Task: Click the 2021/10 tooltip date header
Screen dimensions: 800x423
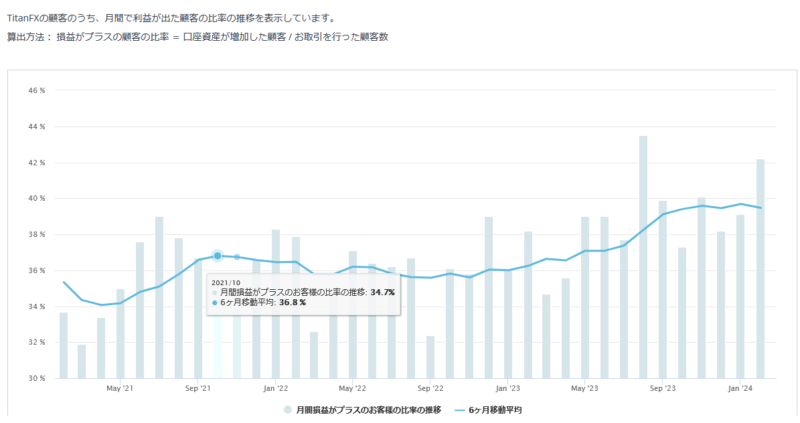Action: (226, 282)
